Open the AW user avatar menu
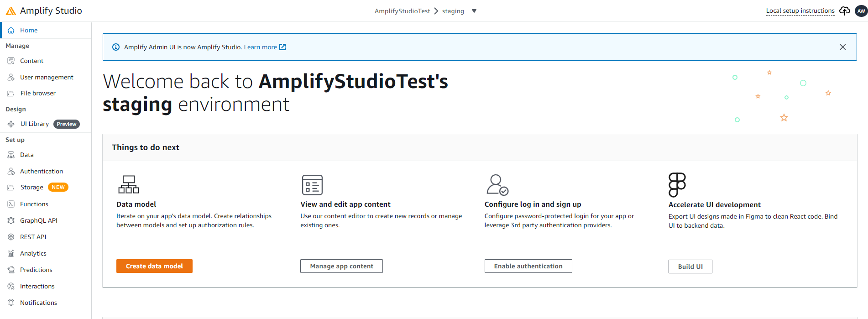The height and width of the screenshot is (319, 868). (861, 10)
